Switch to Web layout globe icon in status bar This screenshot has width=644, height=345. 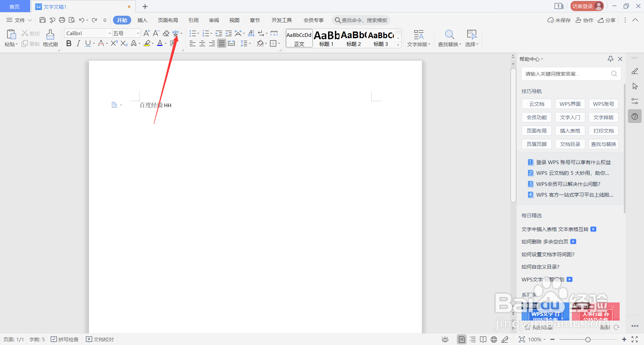[x=494, y=339]
